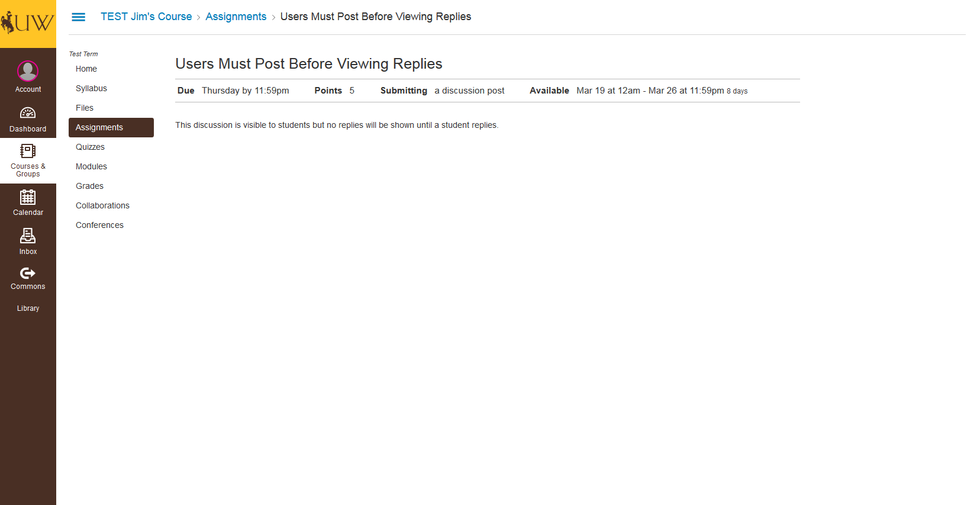
Task: Navigate to TEST Jim's Course breadcrumb
Action: click(146, 17)
